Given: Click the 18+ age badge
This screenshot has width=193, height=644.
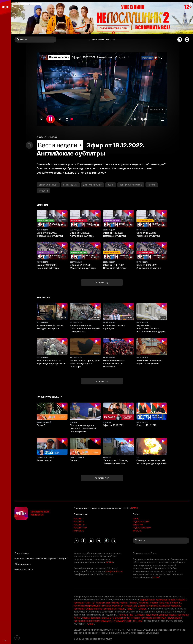Looking at the screenshot, I should tap(17, 638).
